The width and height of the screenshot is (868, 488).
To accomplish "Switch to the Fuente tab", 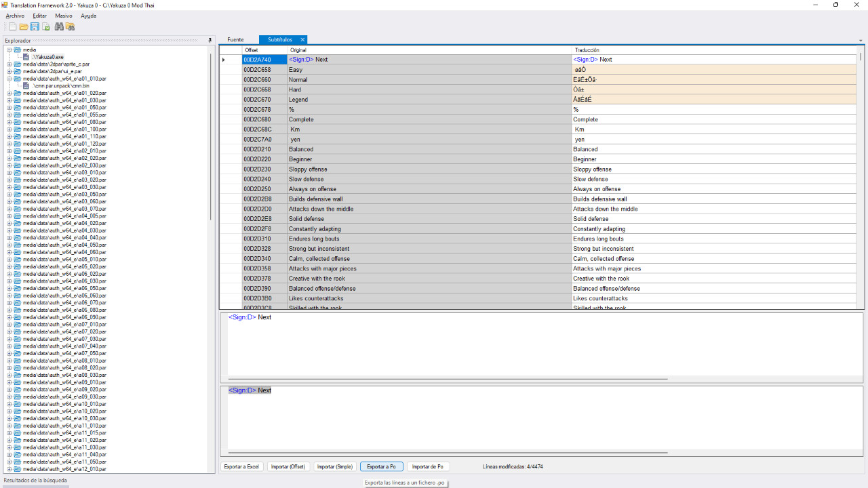I will [x=235, y=40].
